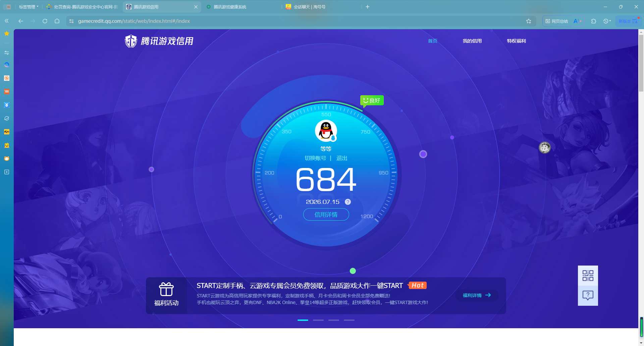
Task: Click the page vertical scrollbar thumb
Action: click(x=641, y=63)
